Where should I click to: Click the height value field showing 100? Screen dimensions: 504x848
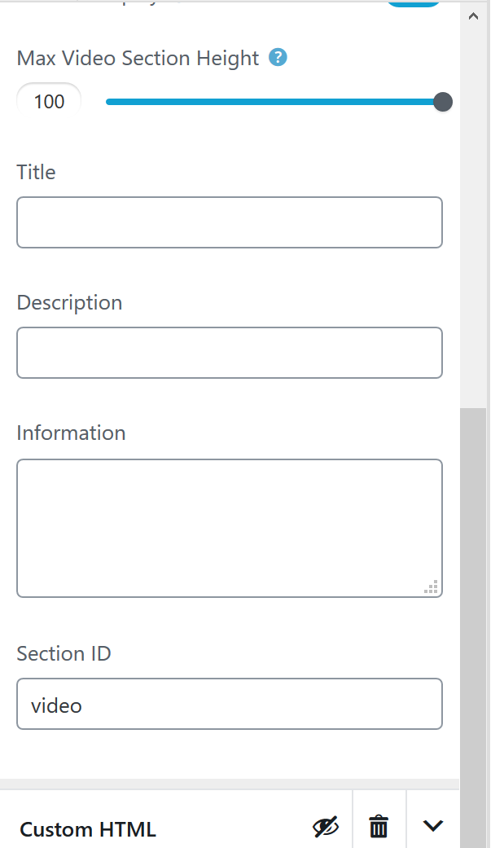50,102
